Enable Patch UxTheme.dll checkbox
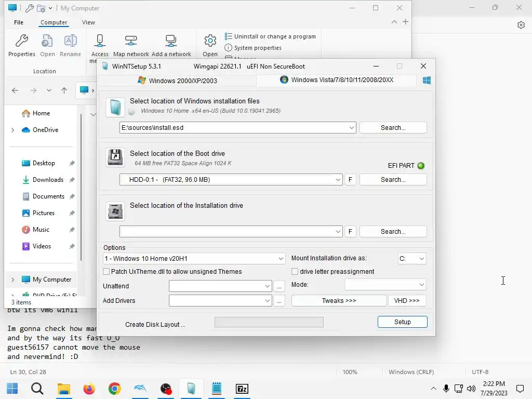The width and height of the screenshot is (532, 399). pos(106,271)
